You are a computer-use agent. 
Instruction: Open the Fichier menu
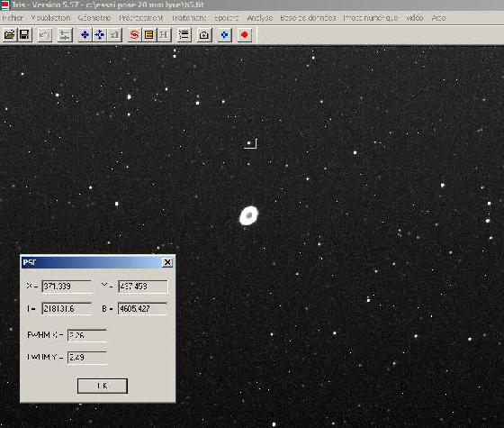point(13,18)
